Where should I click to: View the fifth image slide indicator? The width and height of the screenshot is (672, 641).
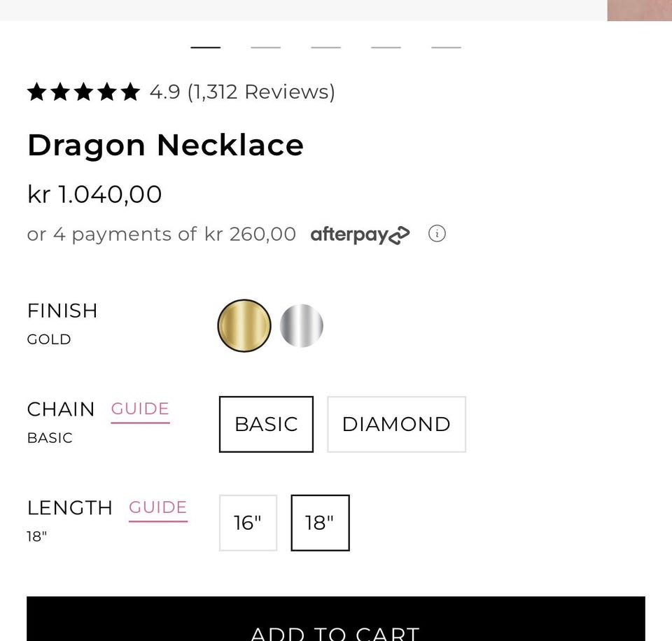point(447,48)
